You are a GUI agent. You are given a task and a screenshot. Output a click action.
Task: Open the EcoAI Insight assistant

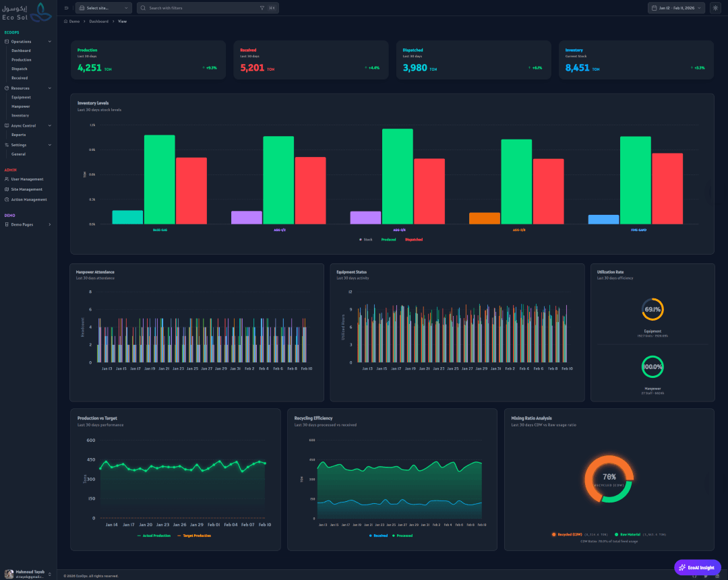click(x=698, y=567)
